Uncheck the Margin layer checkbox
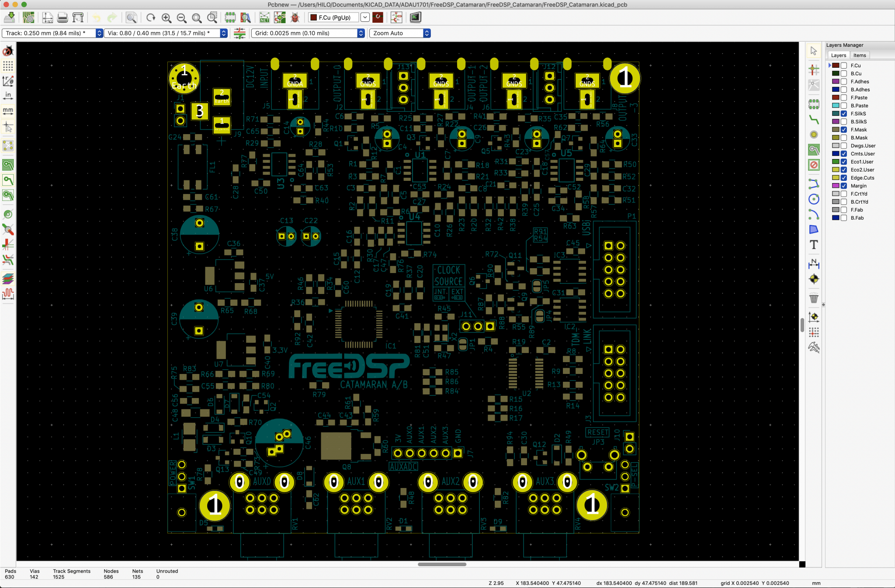 844,186
